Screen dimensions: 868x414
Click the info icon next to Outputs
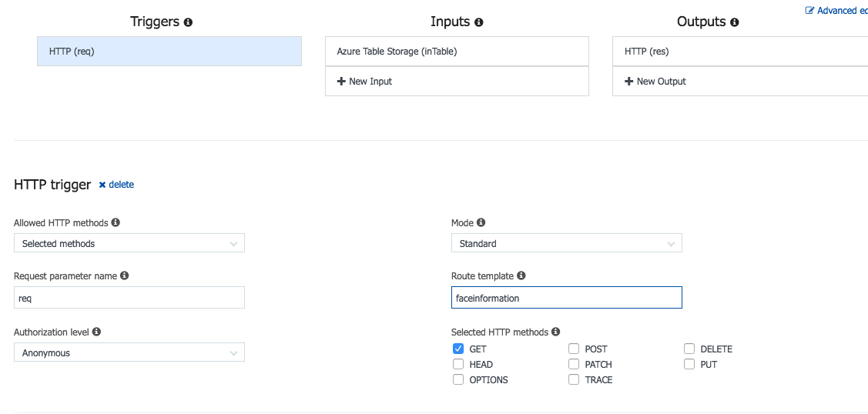click(x=735, y=22)
